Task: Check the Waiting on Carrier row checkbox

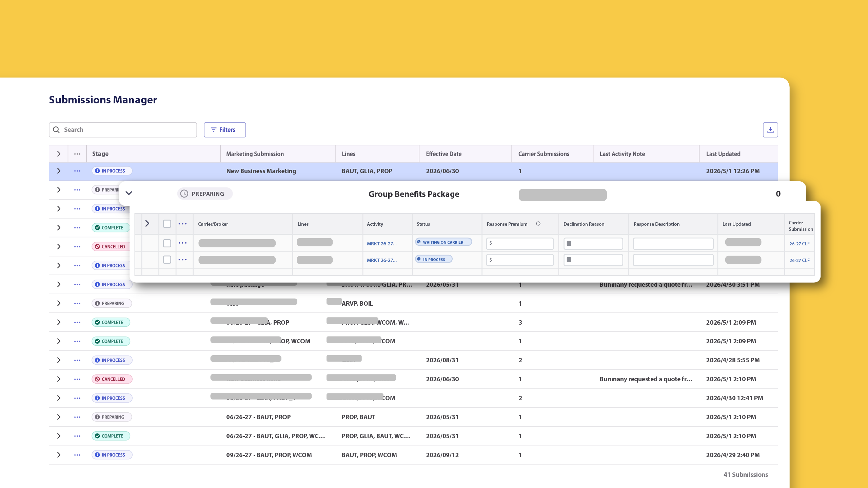Action: pyautogui.click(x=167, y=243)
